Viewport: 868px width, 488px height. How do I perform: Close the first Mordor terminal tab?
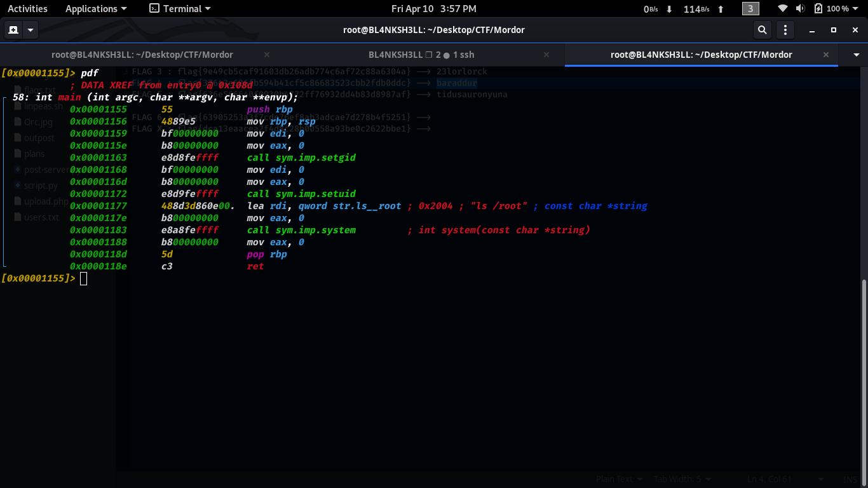[x=267, y=55]
